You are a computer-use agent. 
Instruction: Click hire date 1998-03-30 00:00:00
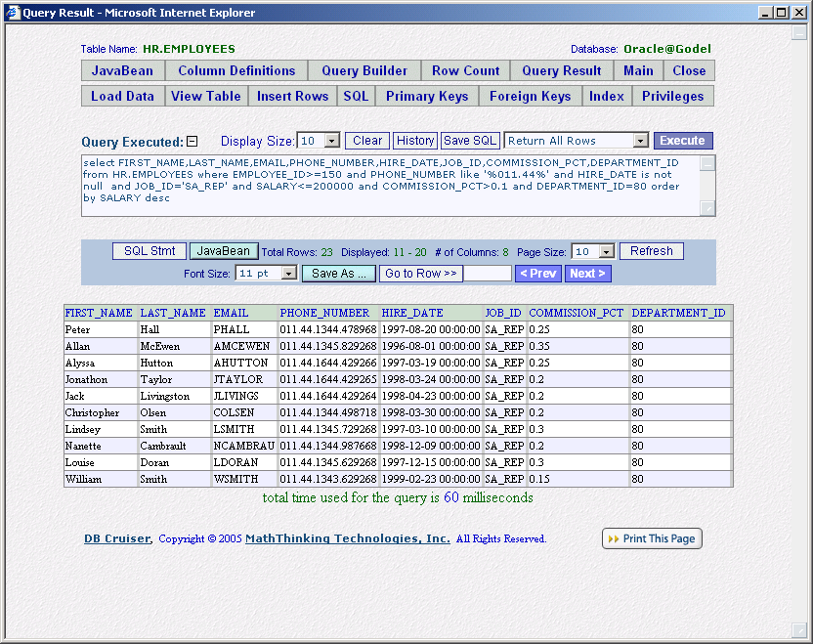tap(431, 412)
